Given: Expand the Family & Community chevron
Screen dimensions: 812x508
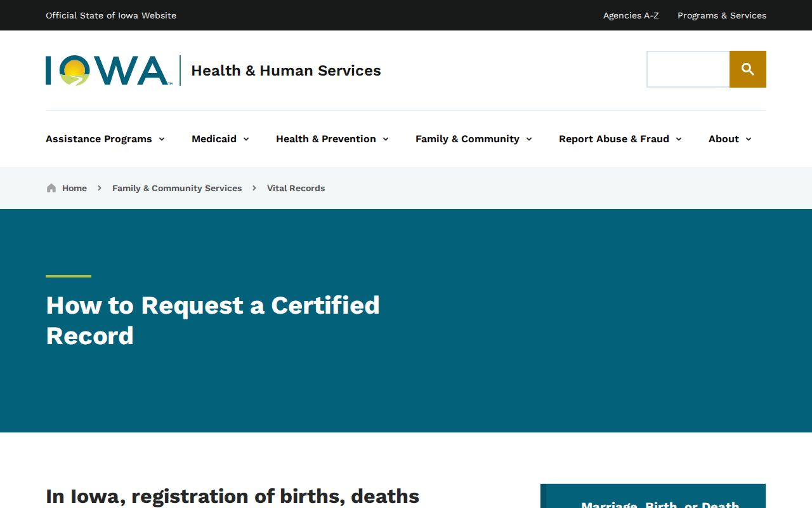Looking at the screenshot, I should point(529,139).
